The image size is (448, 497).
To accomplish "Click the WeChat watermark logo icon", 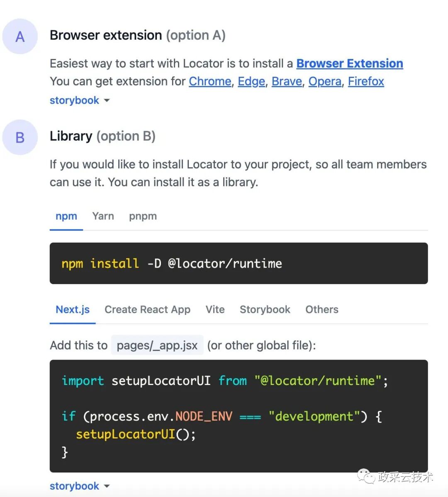I will pos(366,476).
